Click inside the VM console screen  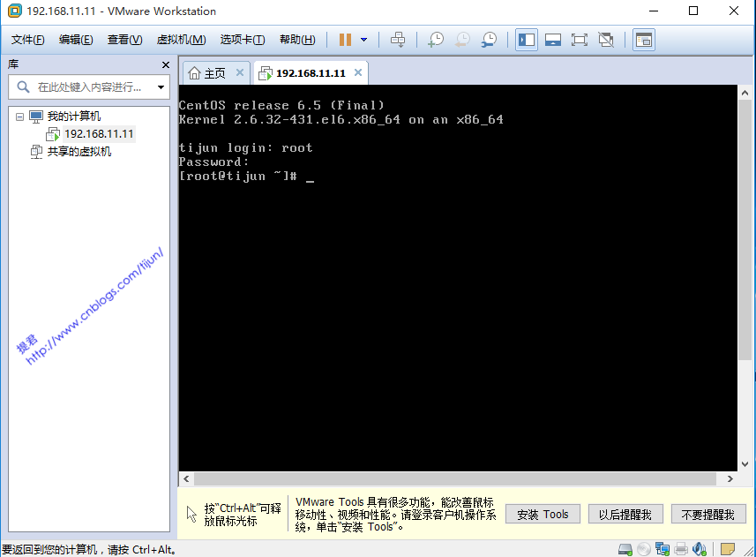(x=458, y=278)
